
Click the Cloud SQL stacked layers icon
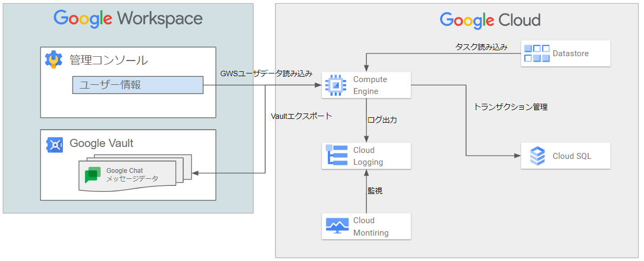pos(537,156)
